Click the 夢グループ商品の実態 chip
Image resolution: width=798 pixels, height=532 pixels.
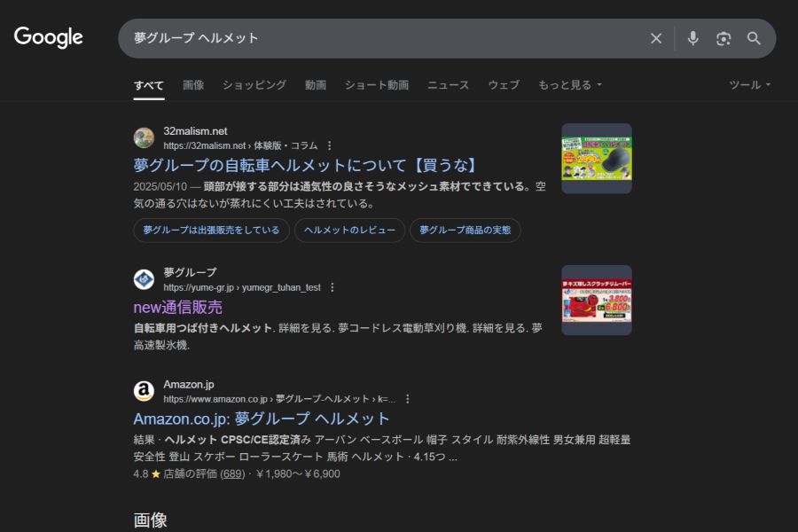(x=465, y=231)
